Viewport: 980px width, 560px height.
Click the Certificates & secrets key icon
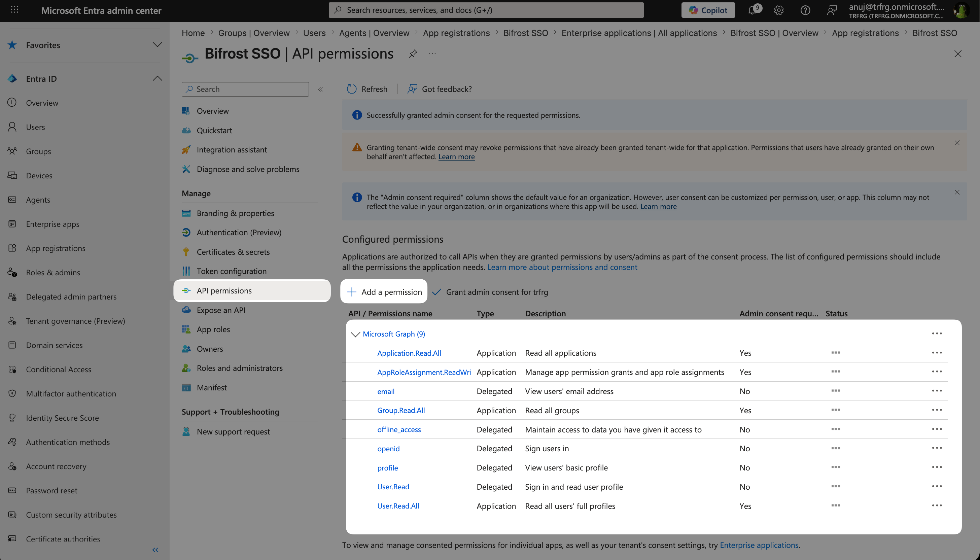pos(186,252)
